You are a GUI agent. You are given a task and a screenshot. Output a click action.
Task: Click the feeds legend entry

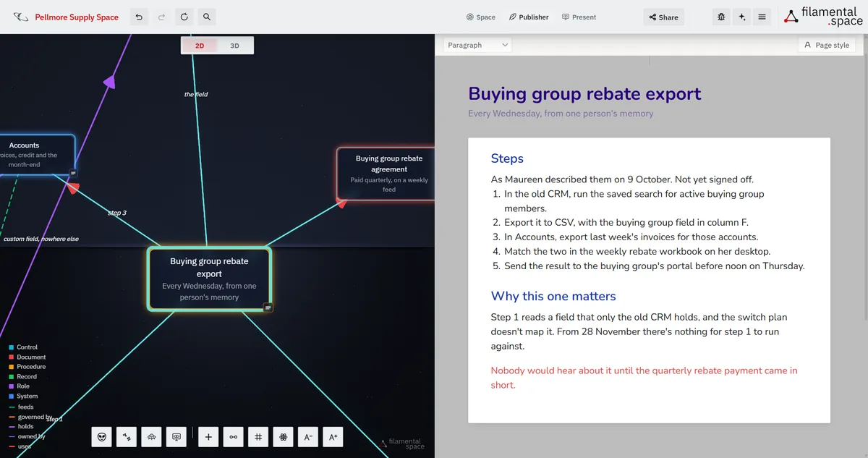(21, 407)
